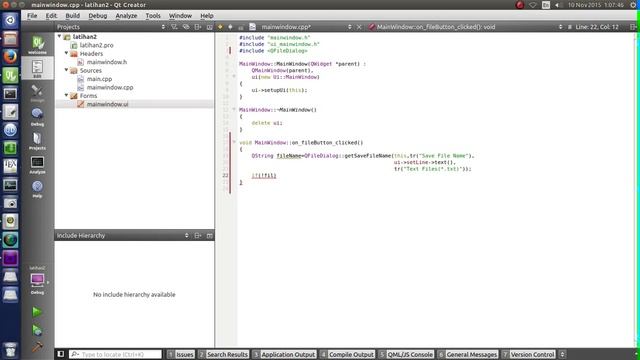Launch Firefox from the Ubuntu launcher
The image size is (640, 360).
(x=10, y=56)
